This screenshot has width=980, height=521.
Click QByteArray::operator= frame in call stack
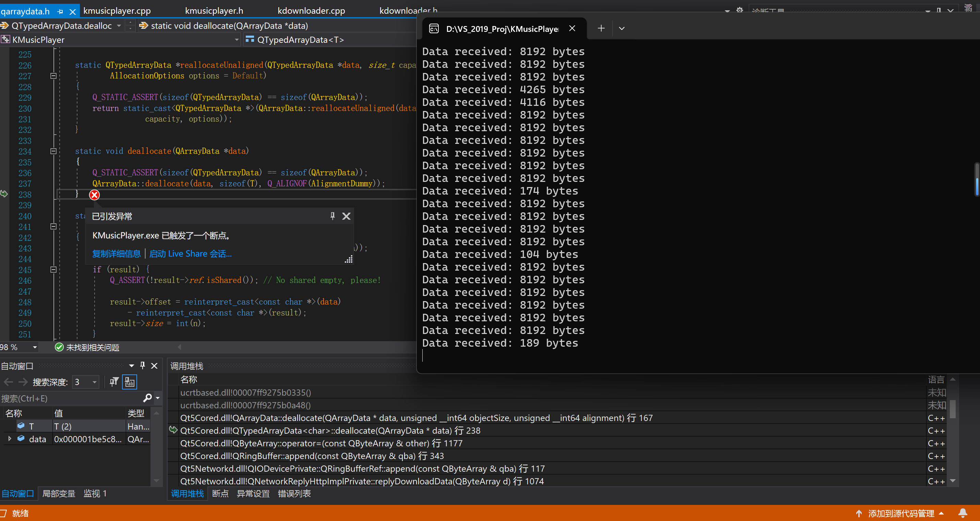tap(321, 443)
